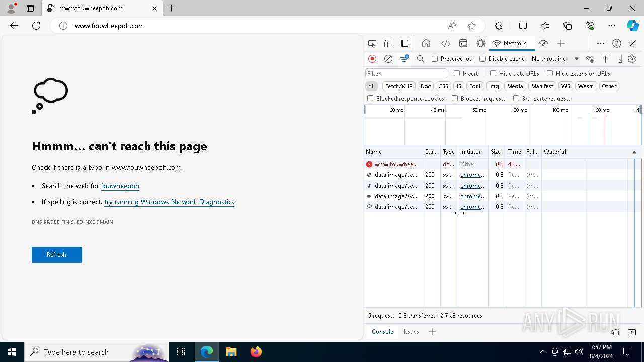Toggle Split screen icon
Viewport: 644px width, 362px height.
pos(523,26)
